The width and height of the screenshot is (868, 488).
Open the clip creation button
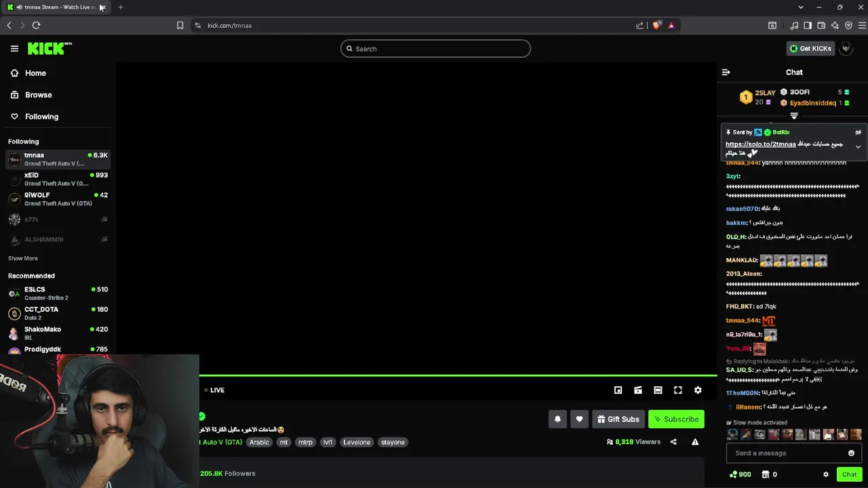click(637, 390)
